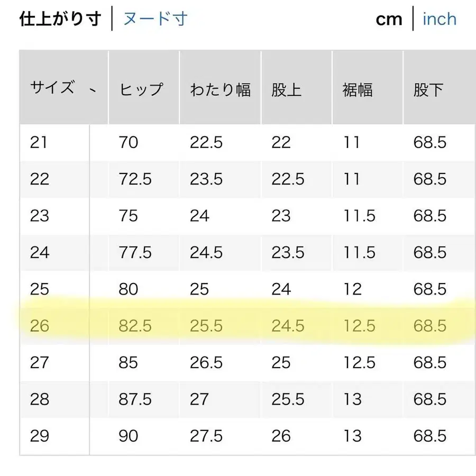Switch measurements to inch units
Screen dimensions: 476x476
[440, 19]
